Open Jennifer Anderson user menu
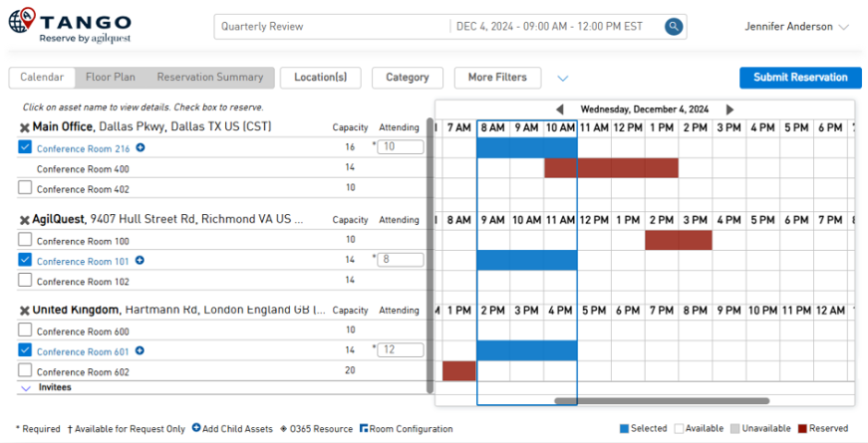 coord(796,27)
